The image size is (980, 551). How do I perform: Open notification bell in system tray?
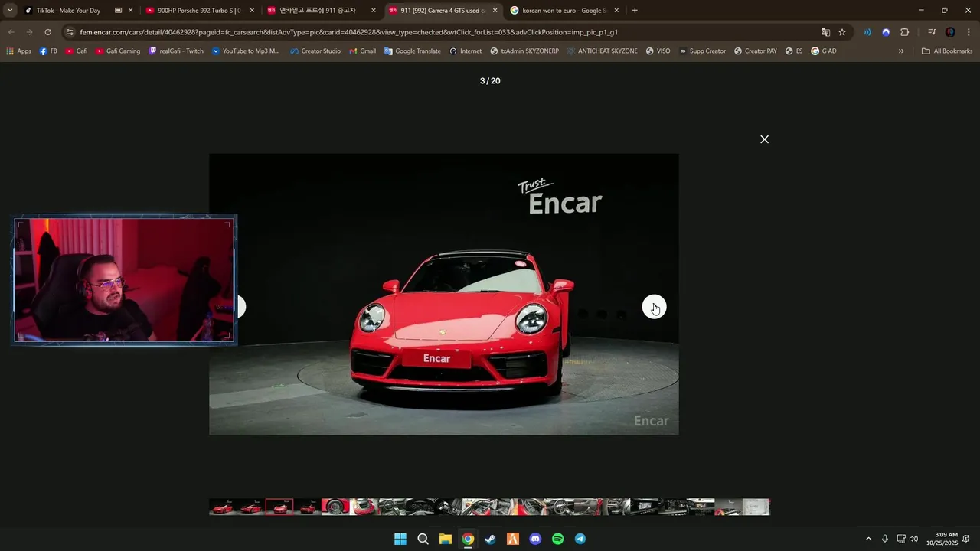point(967,539)
